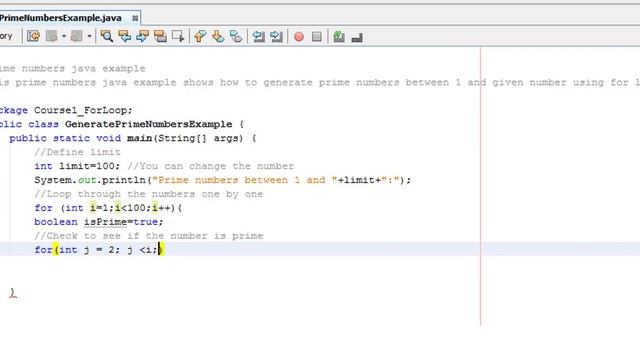Toggle bookmark on current line
Screen dimensions: 640x360
(x=236, y=36)
